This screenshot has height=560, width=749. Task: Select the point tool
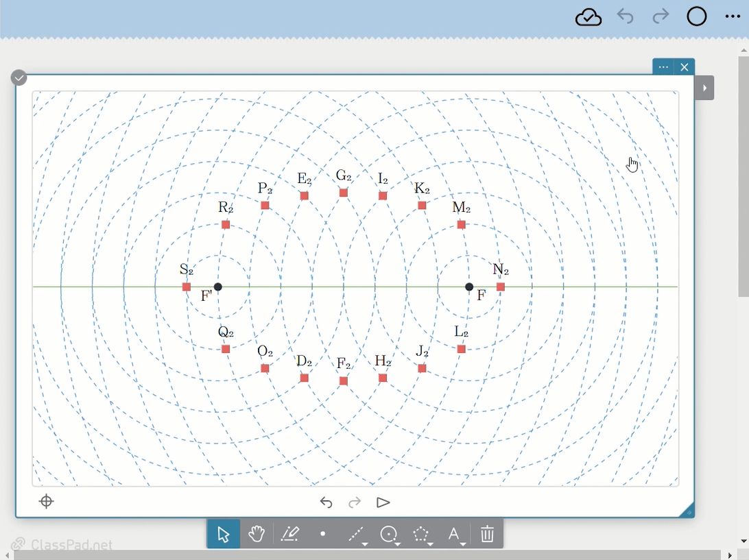pyautogui.click(x=322, y=534)
